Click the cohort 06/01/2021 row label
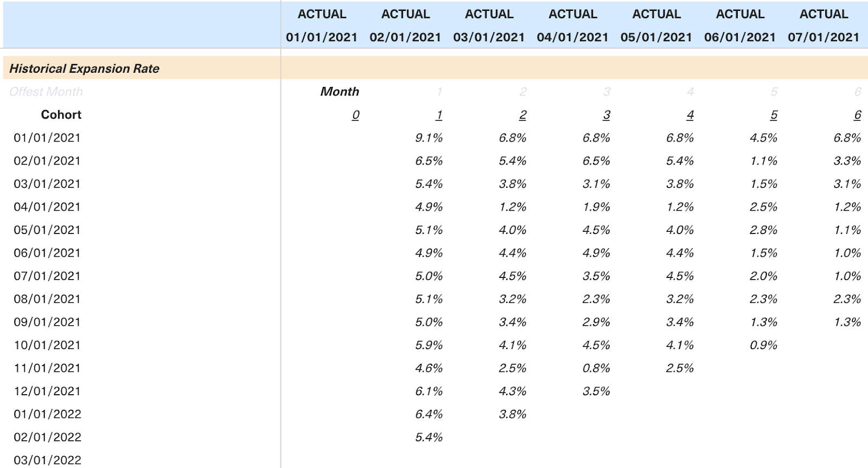 pyautogui.click(x=47, y=253)
